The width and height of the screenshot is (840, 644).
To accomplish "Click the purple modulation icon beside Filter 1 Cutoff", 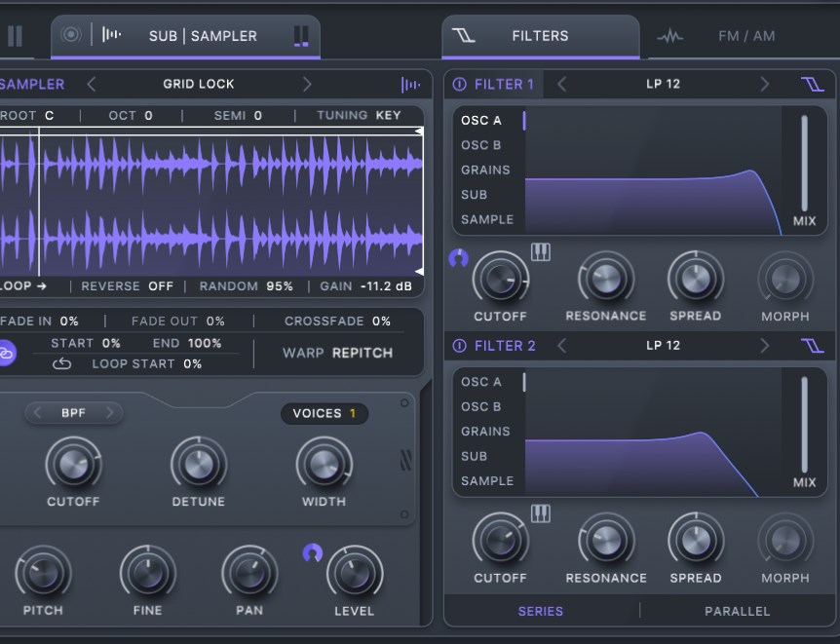I will click(458, 258).
